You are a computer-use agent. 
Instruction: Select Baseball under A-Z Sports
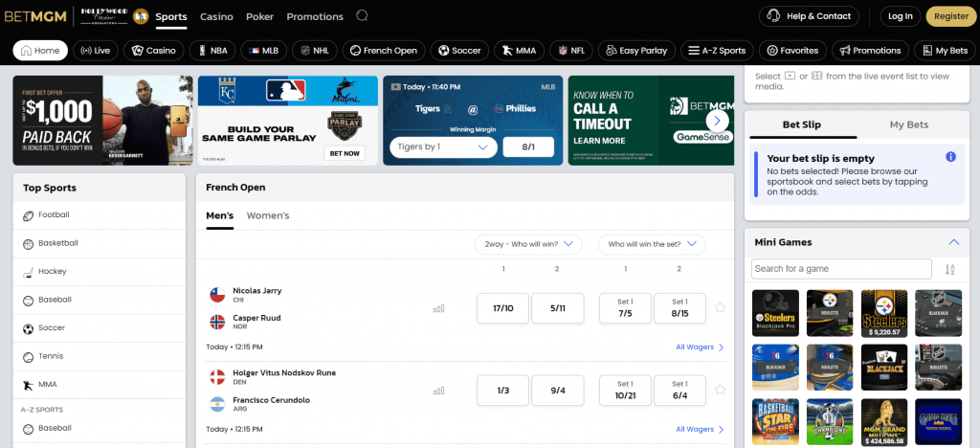[x=100, y=429]
